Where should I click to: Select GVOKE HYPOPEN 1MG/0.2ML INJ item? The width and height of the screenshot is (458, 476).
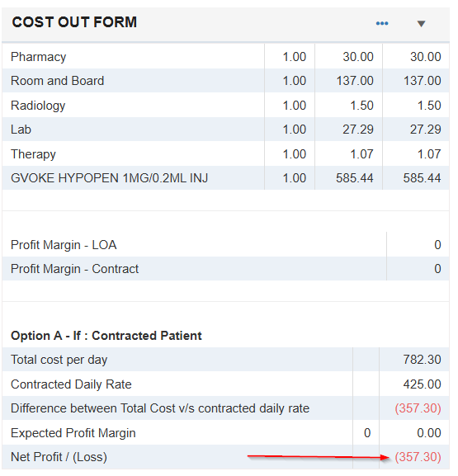pyautogui.click(x=109, y=178)
